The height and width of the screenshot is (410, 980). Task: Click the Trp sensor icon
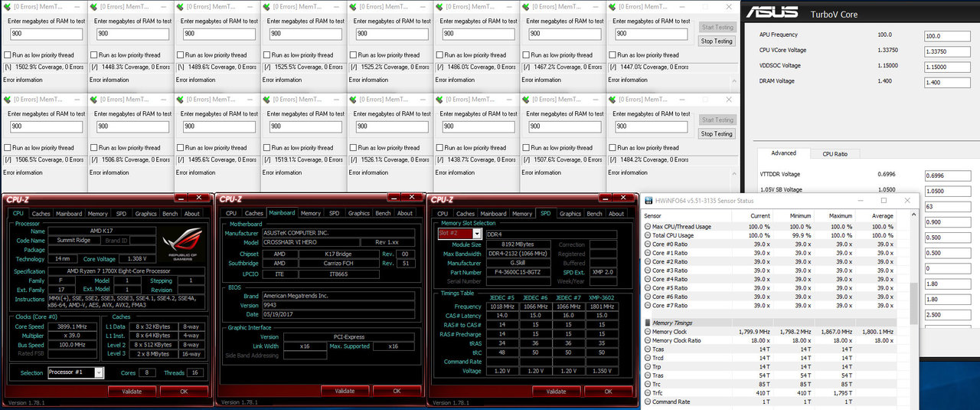[647, 366]
